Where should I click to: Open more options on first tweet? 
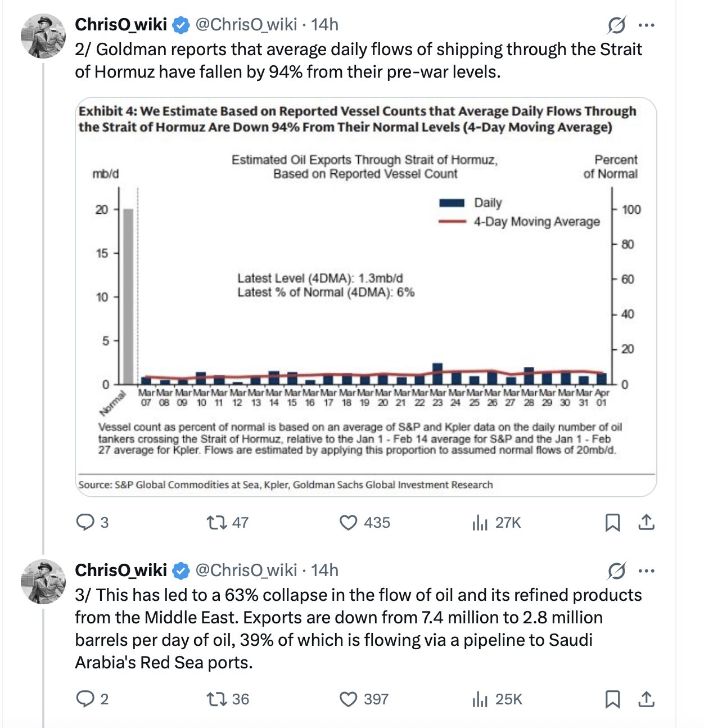647,25
